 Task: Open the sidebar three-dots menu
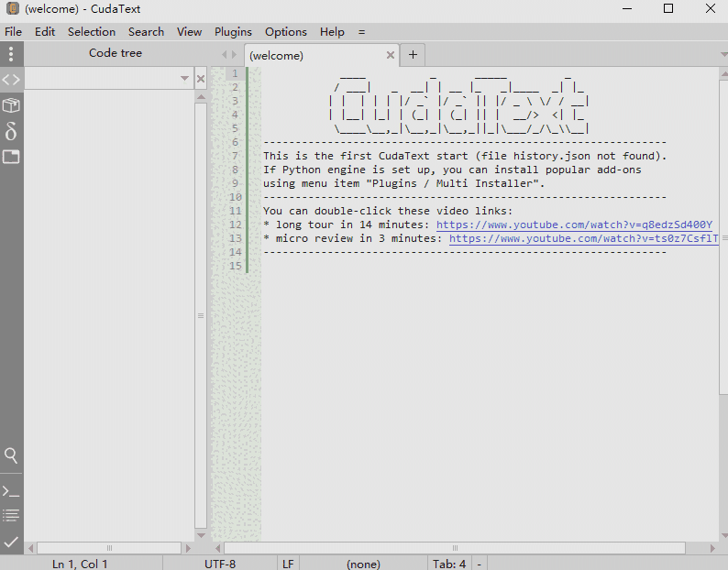click(11, 53)
